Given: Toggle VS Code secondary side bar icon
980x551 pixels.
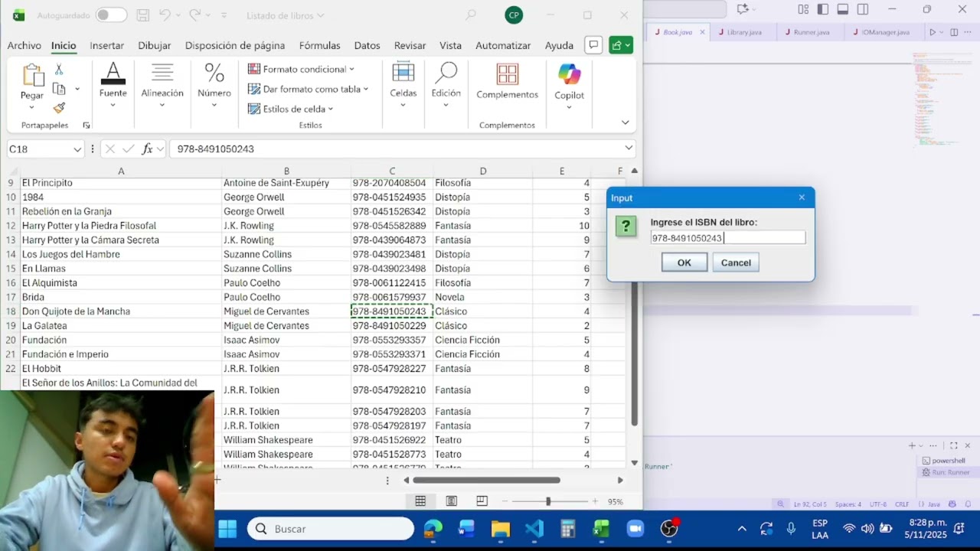Looking at the screenshot, I should pyautogui.click(x=863, y=9).
